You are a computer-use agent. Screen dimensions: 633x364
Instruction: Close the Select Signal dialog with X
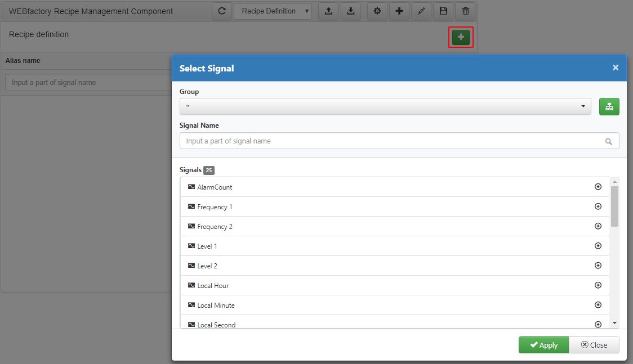tap(615, 68)
